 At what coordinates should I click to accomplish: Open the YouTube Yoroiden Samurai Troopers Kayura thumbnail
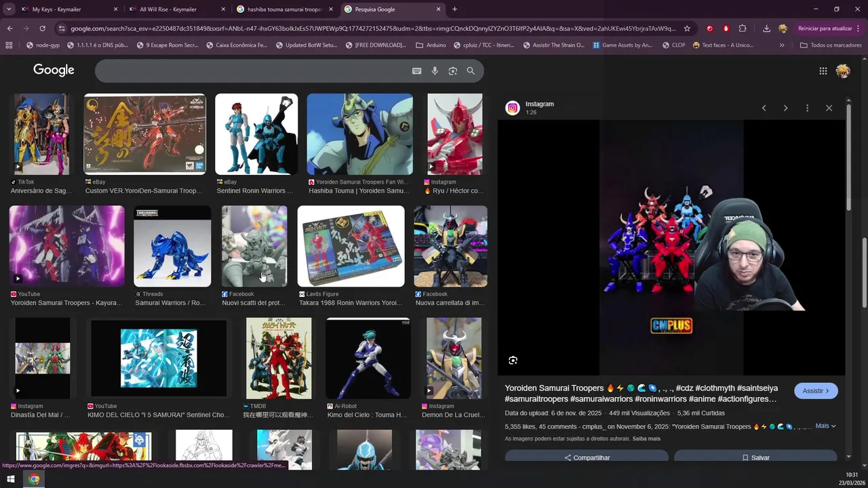66,246
